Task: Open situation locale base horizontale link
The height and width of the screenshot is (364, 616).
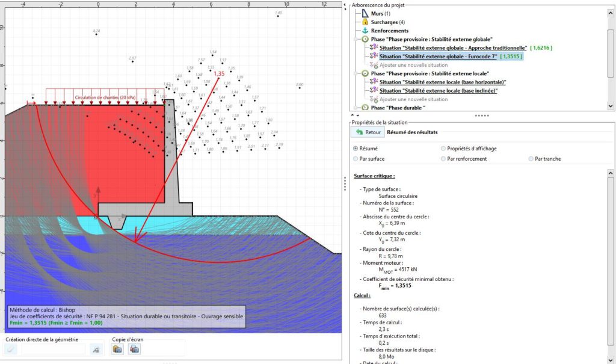Action: click(x=443, y=82)
